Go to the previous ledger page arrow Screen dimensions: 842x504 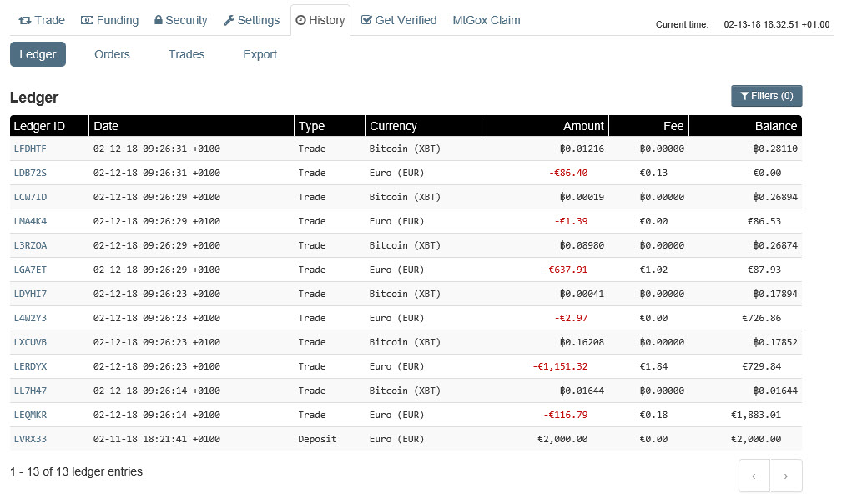754,476
